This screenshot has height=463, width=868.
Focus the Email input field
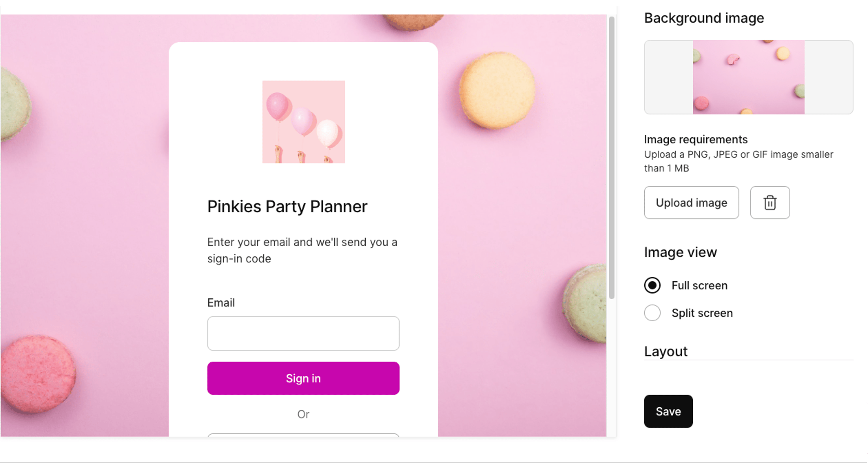[x=303, y=333]
